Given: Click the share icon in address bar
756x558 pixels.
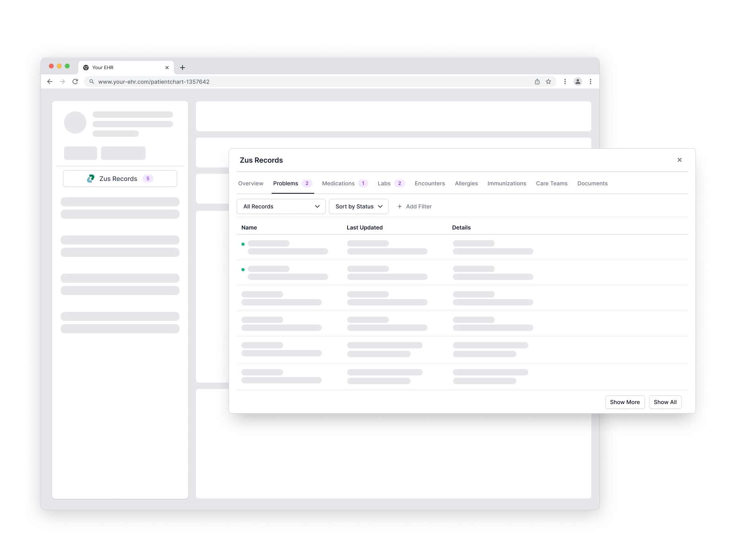Looking at the screenshot, I should click(537, 82).
